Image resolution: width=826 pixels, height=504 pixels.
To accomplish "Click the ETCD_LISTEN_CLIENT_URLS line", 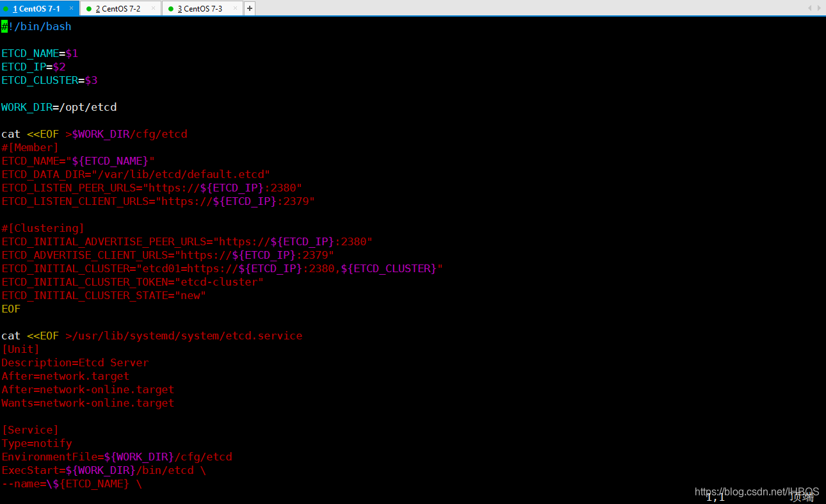I will pyautogui.click(x=158, y=201).
